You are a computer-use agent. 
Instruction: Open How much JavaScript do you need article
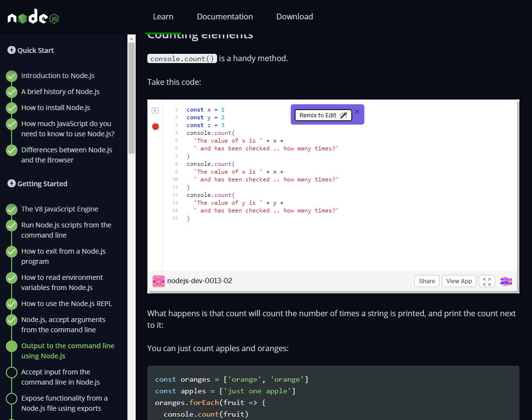click(x=68, y=129)
